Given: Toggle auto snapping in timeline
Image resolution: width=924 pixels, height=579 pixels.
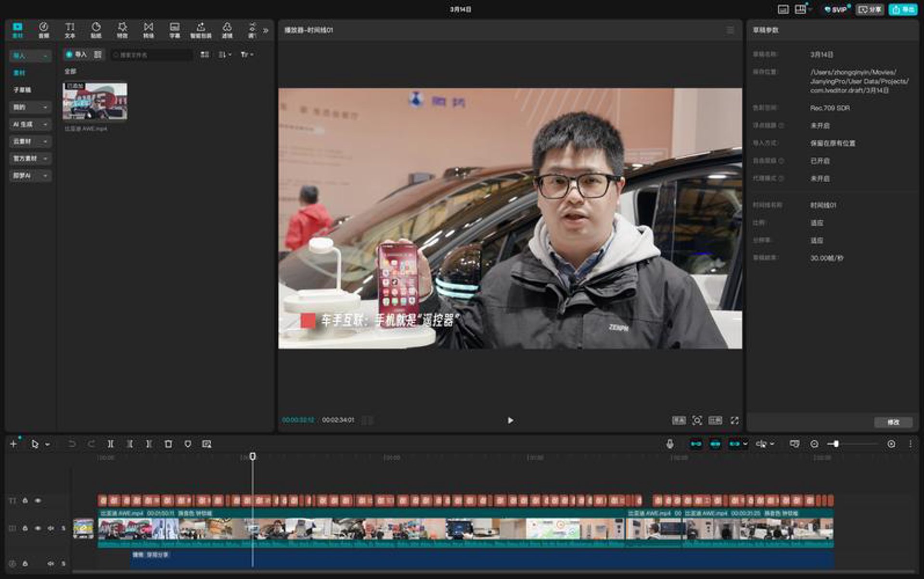Looking at the screenshot, I should point(715,444).
